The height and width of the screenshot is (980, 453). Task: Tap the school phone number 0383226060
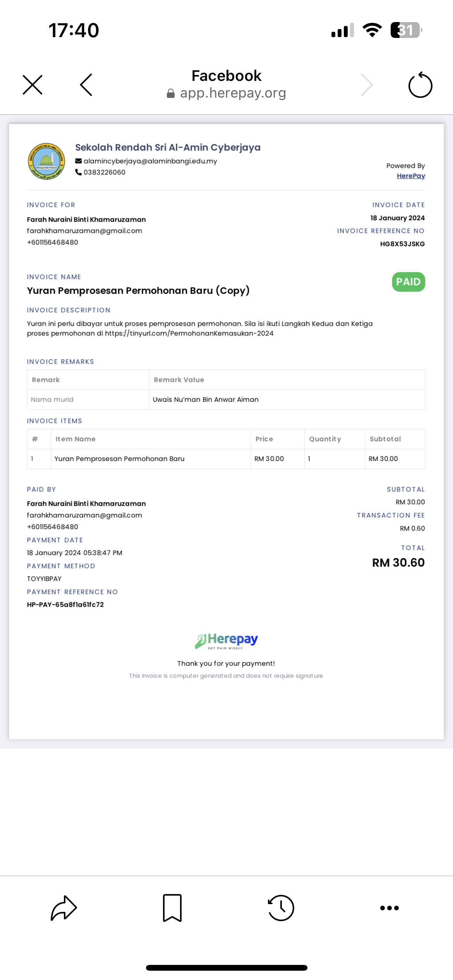[x=105, y=172]
